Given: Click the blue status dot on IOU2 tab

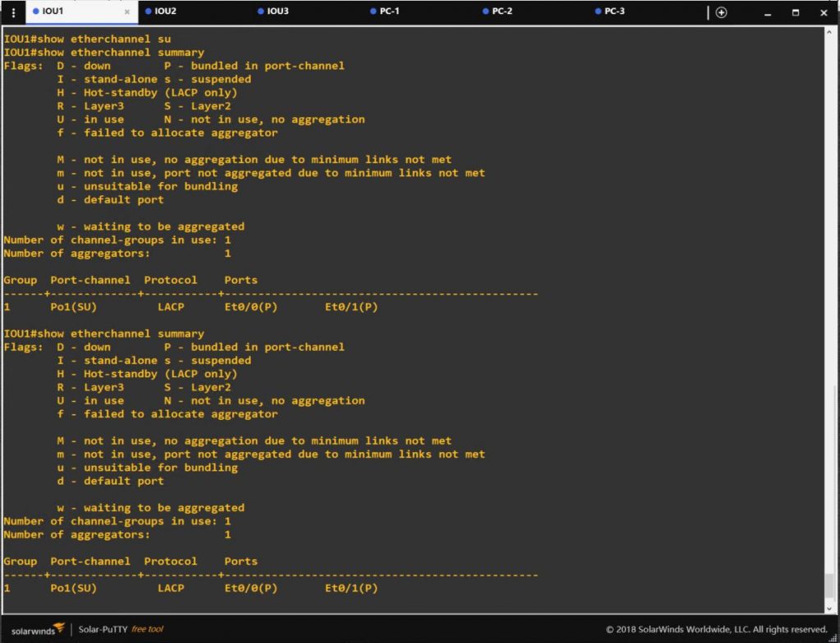Looking at the screenshot, I should coord(148,11).
